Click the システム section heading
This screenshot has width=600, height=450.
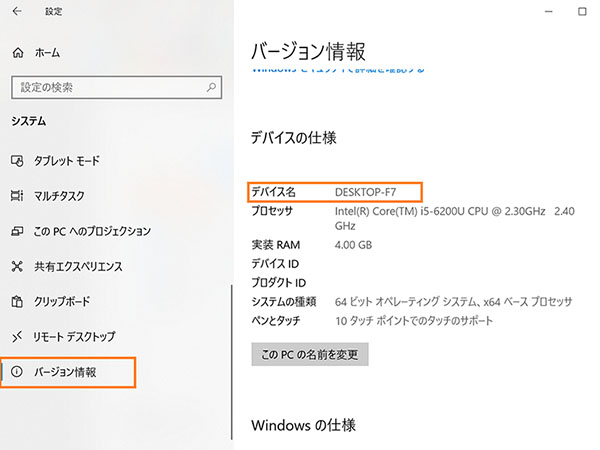[x=29, y=121]
